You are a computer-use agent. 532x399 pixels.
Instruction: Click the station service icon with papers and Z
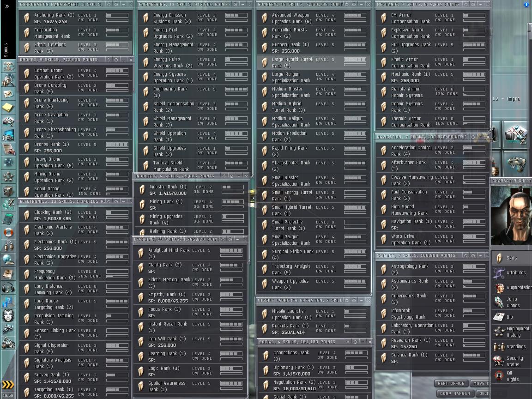(516, 135)
